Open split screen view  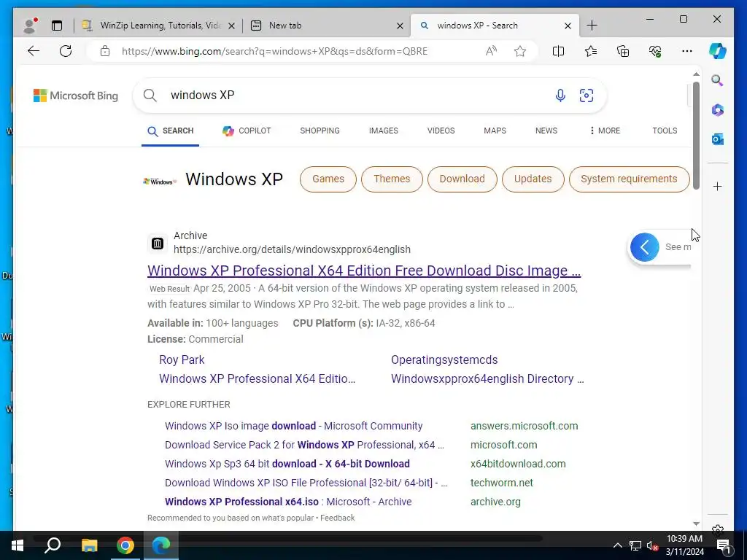coord(558,51)
